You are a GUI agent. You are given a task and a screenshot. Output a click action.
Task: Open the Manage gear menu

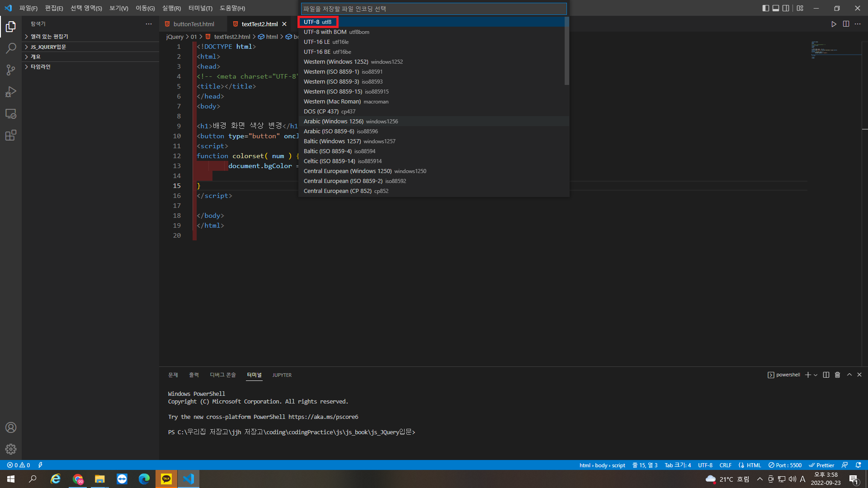pyautogui.click(x=11, y=449)
